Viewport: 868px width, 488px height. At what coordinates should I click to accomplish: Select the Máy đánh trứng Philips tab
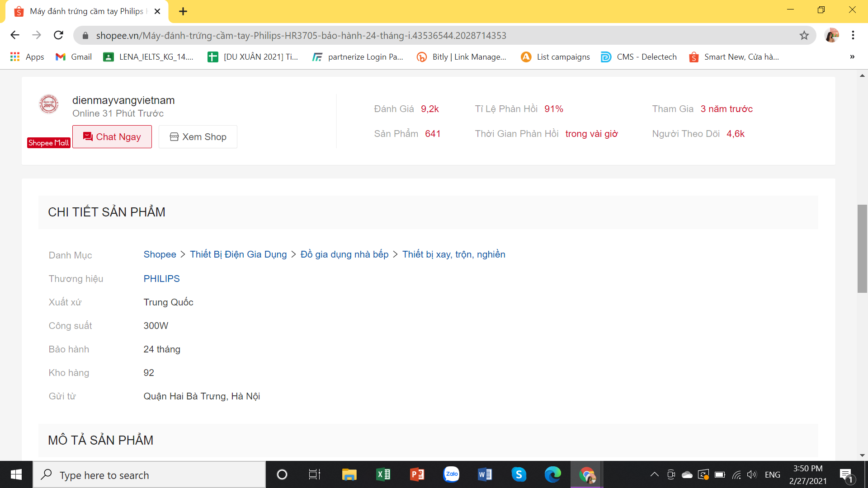[x=86, y=11]
